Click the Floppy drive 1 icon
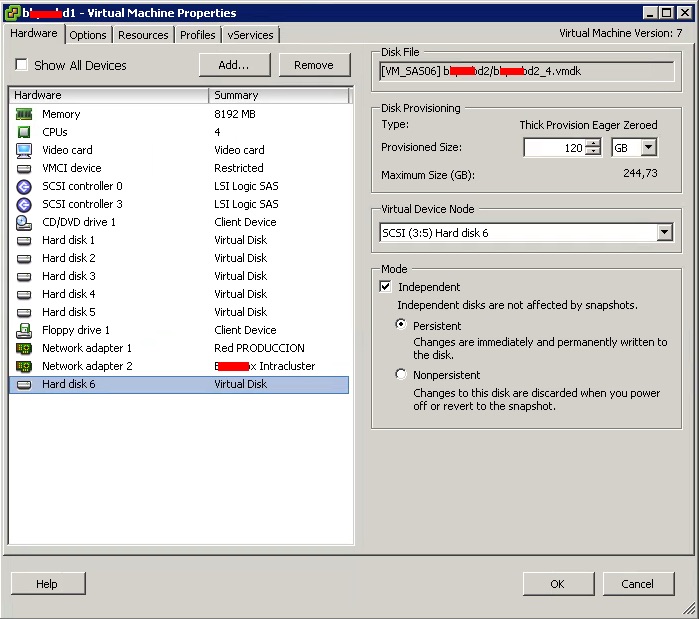 click(x=24, y=330)
